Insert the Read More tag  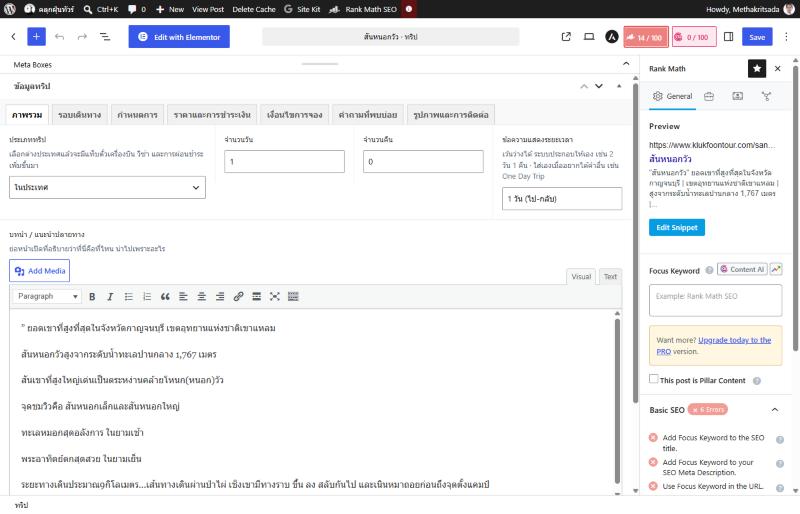257,297
